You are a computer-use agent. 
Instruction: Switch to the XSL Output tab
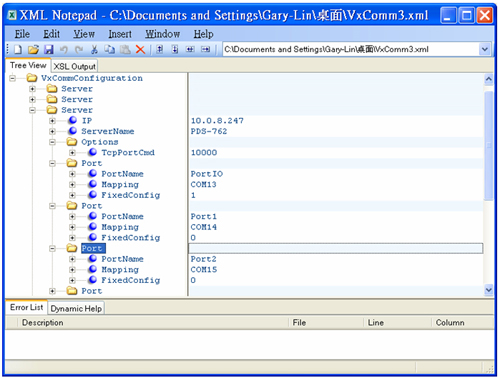74,66
